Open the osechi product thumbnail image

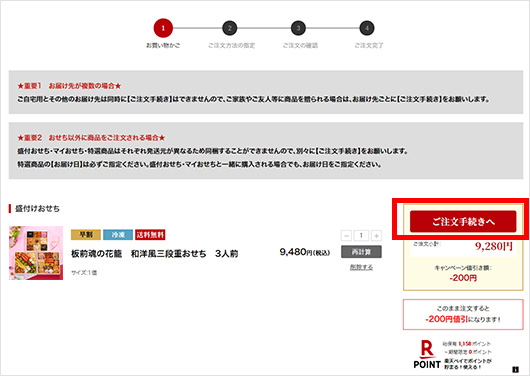click(36, 253)
